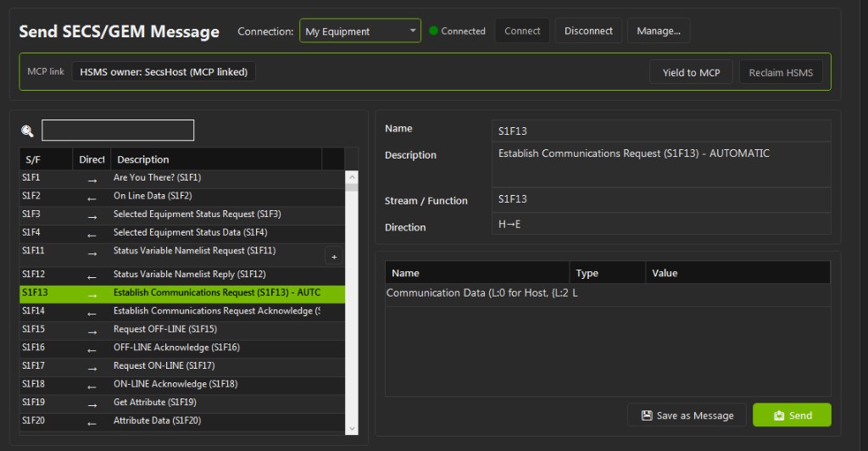This screenshot has width=868, height=451.
Task: Click the Stream / Function field value
Action: point(661,200)
